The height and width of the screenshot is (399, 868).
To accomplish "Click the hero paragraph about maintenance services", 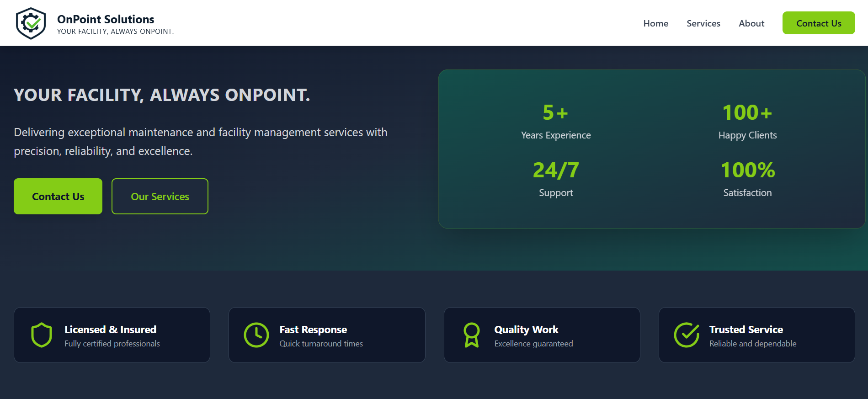I will coord(201,142).
